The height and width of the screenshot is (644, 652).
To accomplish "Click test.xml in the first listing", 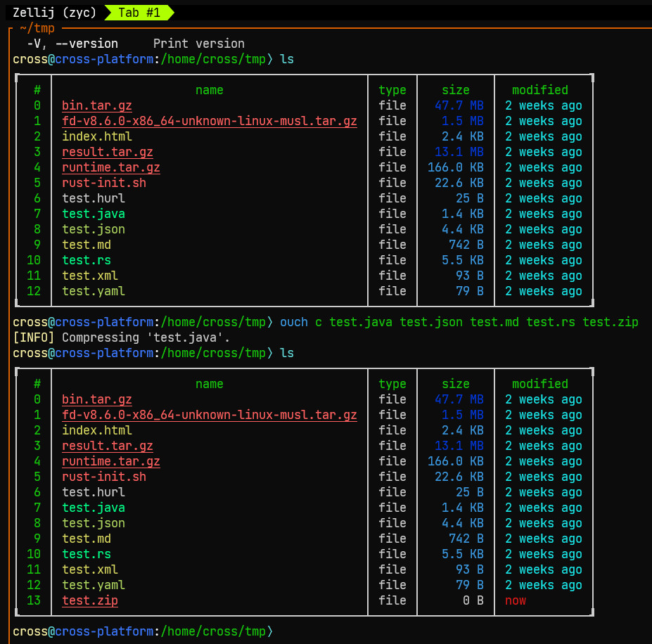I will [x=90, y=276].
